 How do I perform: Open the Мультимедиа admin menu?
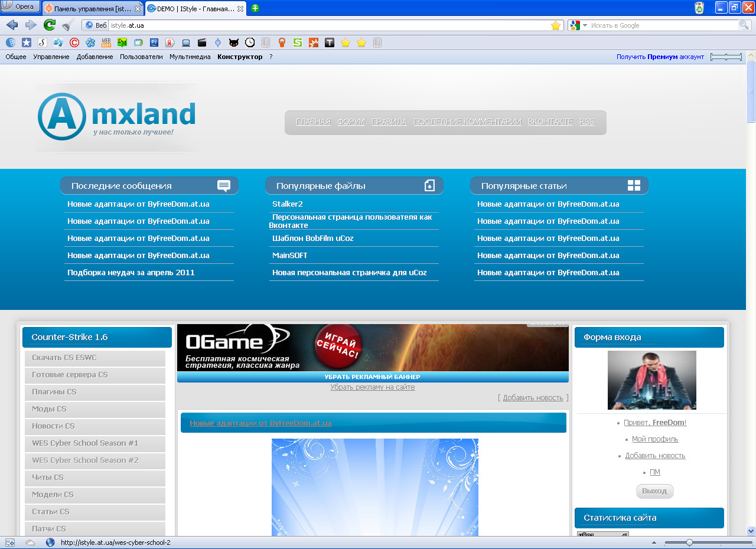190,57
